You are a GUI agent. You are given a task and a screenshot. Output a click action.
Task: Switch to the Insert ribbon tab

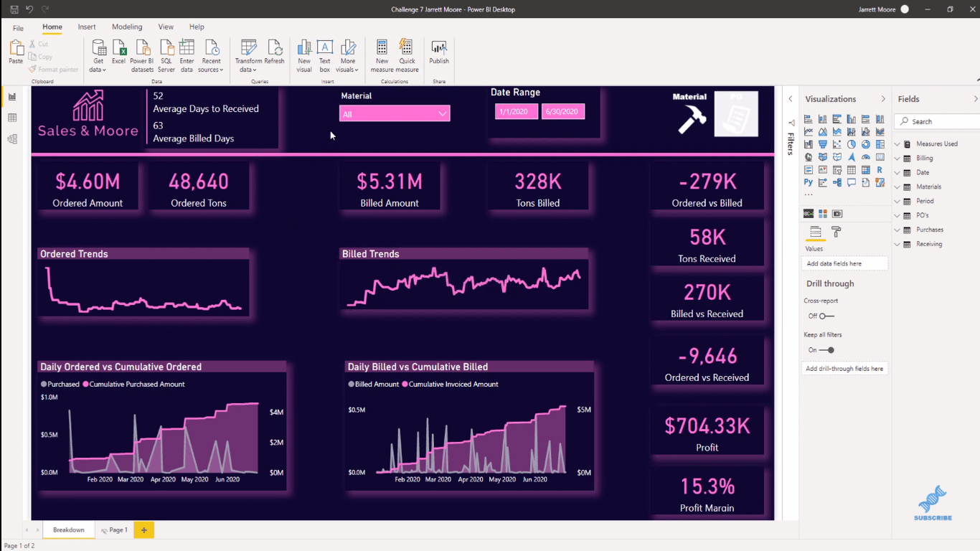(87, 27)
